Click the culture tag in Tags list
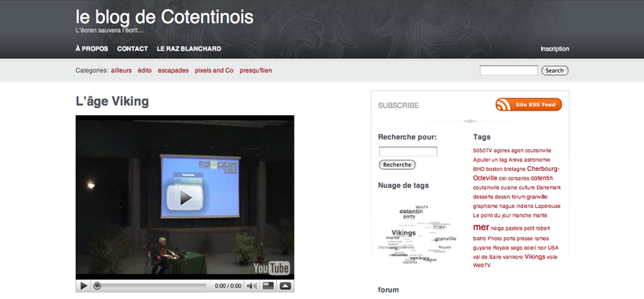The width and height of the screenshot is (644, 299). point(526,188)
